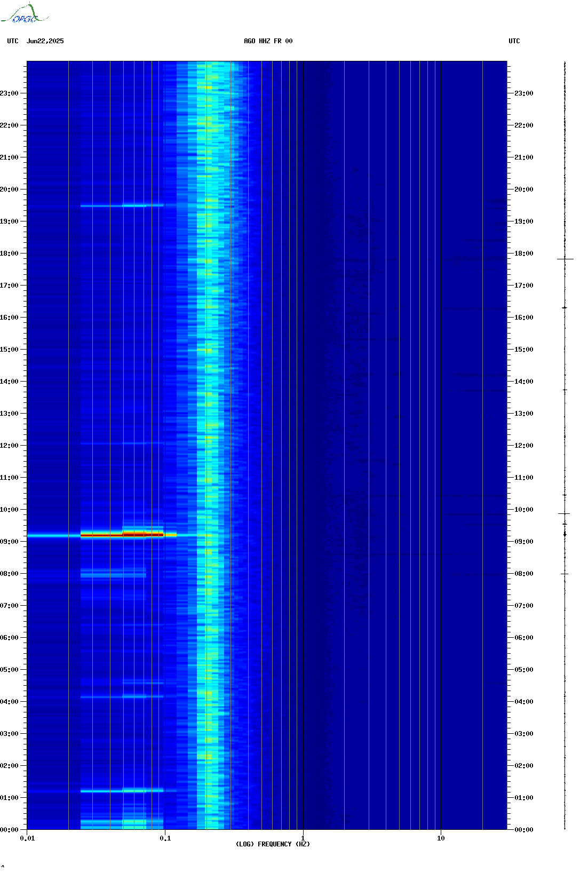The image size is (588, 872).
Task: Click the 13:00 label on the left axis
Action: pos(9,414)
